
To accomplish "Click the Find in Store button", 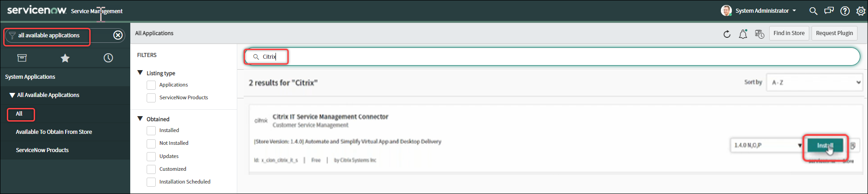I will point(789,33).
